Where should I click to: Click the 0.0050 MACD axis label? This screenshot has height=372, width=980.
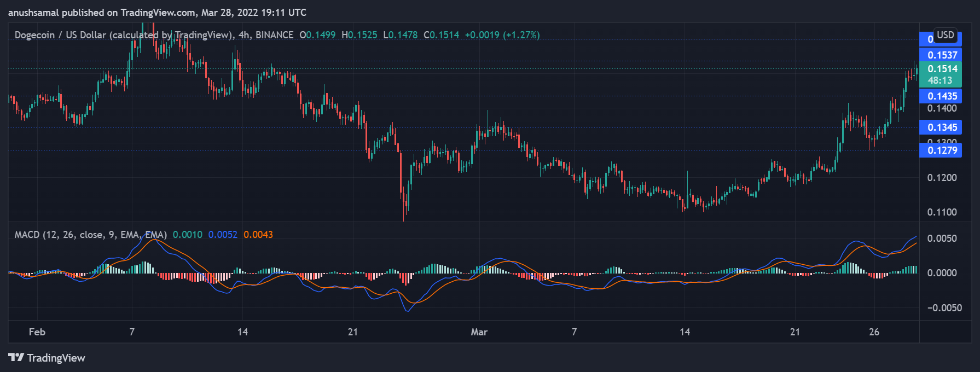tap(942, 239)
